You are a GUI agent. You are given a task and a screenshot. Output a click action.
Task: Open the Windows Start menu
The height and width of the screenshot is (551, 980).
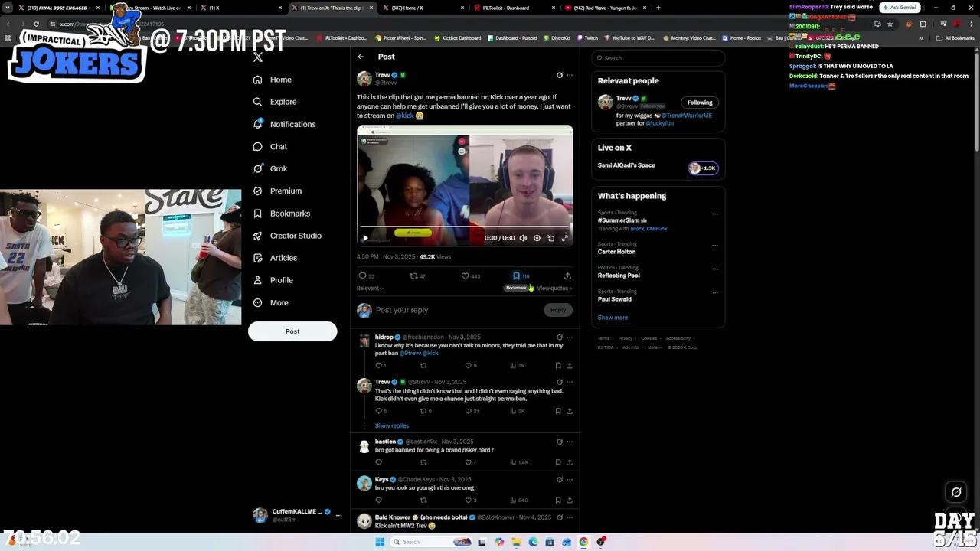point(379,542)
